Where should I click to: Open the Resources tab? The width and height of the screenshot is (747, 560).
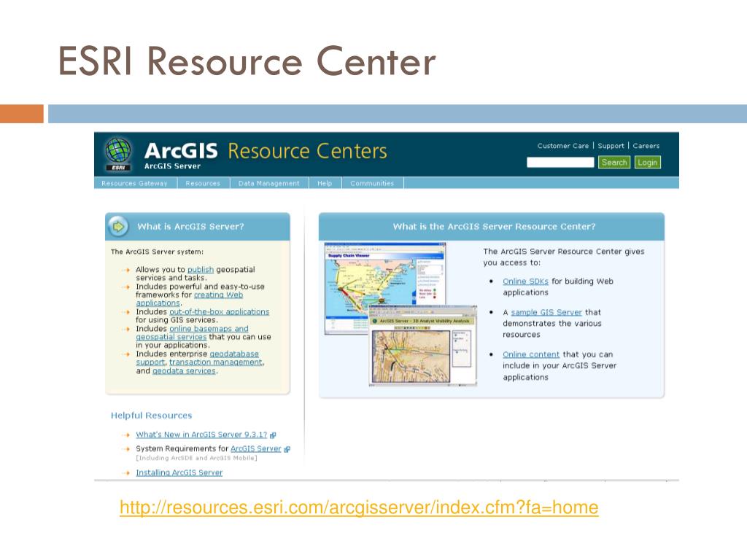click(x=203, y=183)
